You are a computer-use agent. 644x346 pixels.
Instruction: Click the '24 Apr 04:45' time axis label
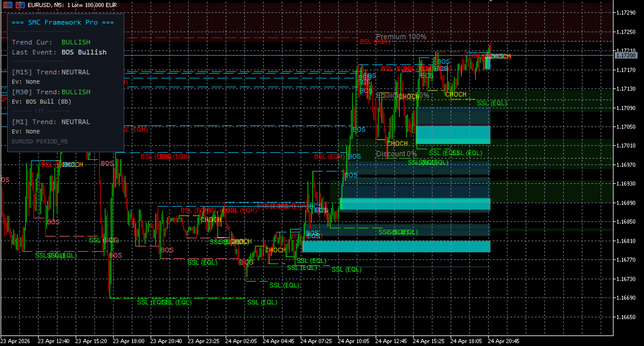coord(278,341)
